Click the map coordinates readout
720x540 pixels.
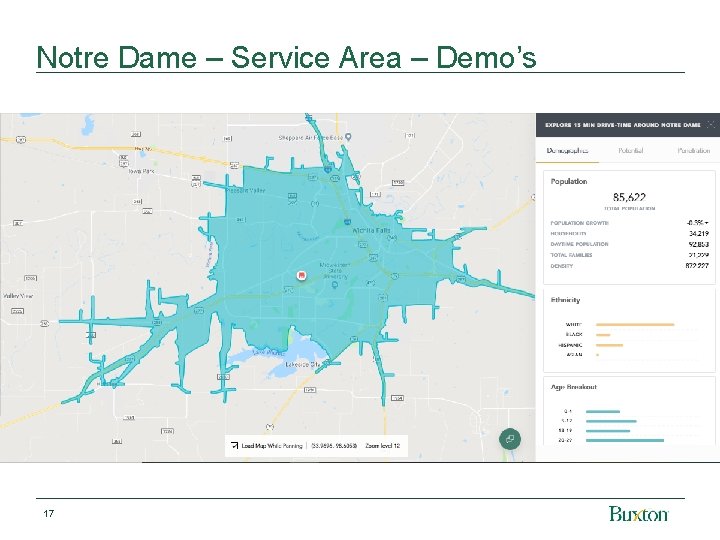pyautogui.click(x=334, y=445)
